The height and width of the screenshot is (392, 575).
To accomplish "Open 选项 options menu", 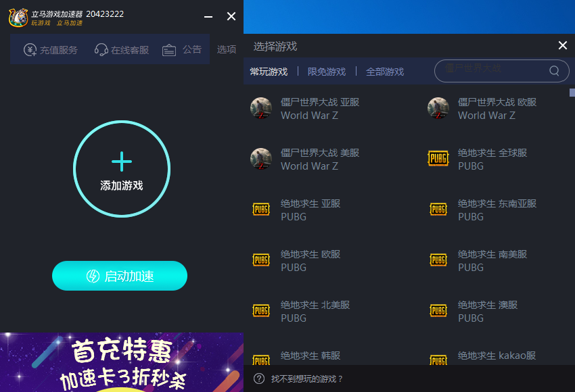I will pos(226,49).
